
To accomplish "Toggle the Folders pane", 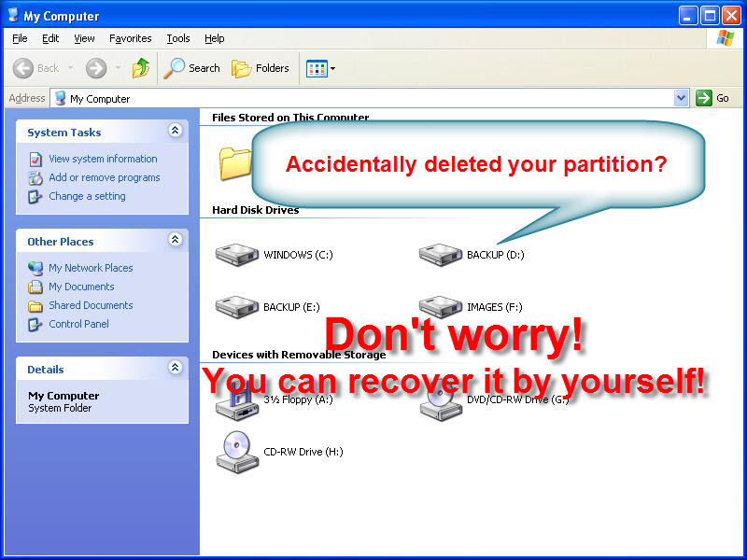I will pos(261,68).
